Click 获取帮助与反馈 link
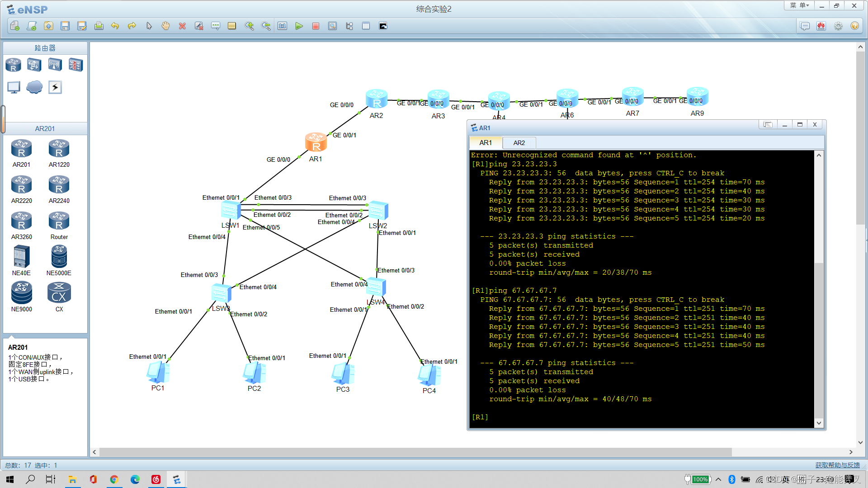 (837, 465)
